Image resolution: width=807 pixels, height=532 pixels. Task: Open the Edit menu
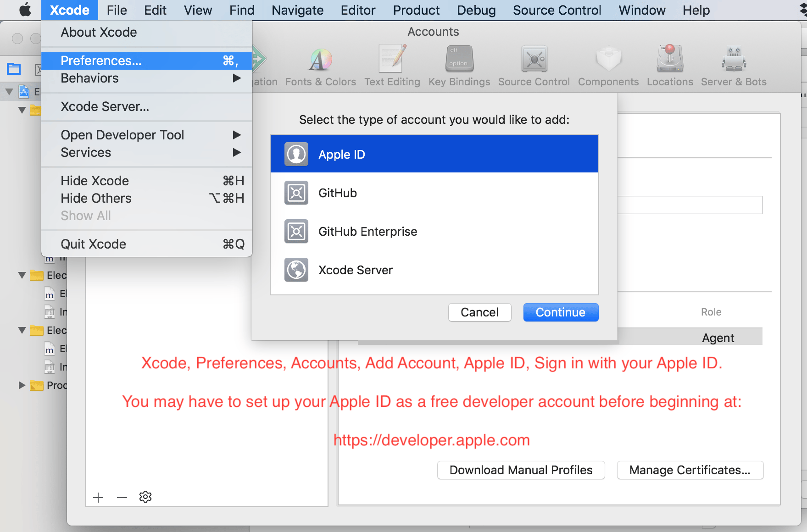(155, 10)
